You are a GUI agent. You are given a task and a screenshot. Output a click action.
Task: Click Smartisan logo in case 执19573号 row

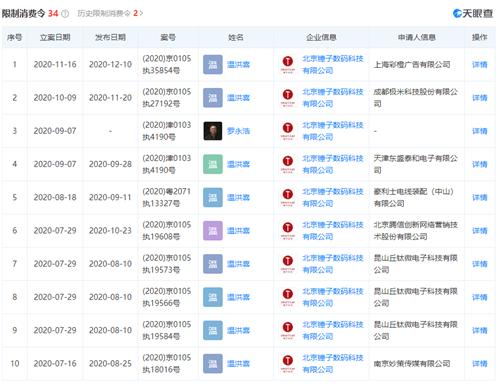288,264
